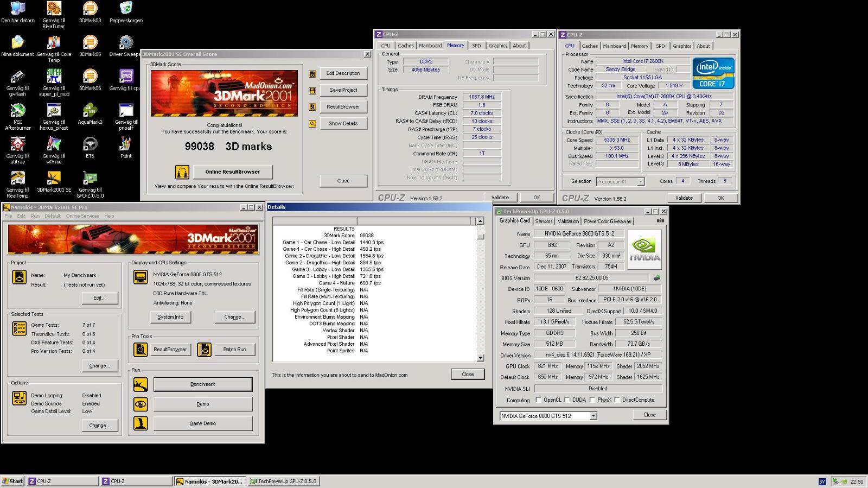Click the ResultBrowser button in Pro Tools
The image size is (868, 488).
point(170,349)
